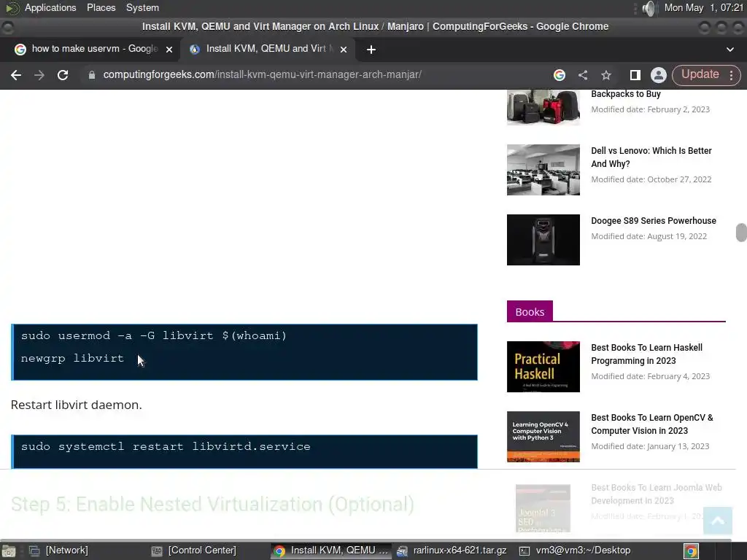
Task: Click 'Step 5: Enable Nested Virtualization' heading
Action: (212, 505)
